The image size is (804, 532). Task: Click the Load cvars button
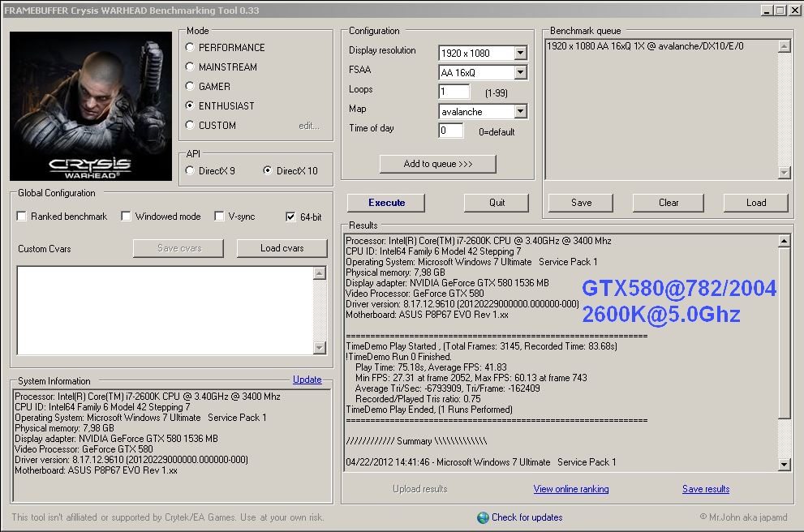point(282,249)
